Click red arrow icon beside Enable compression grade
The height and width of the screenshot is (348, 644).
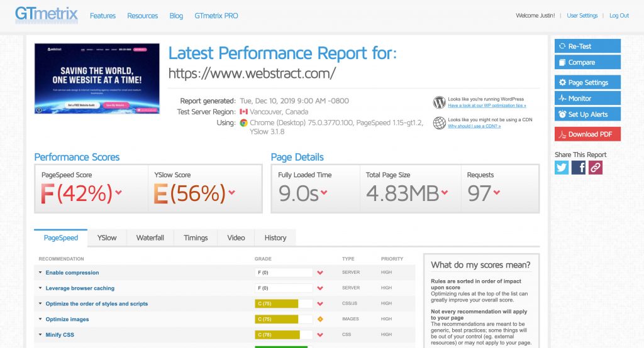tap(320, 273)
